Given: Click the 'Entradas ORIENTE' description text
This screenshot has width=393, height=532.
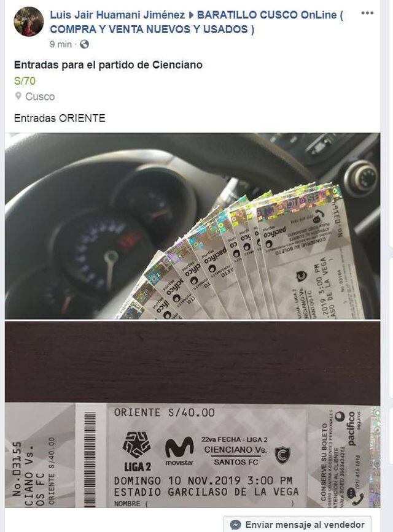Looking at the screenshot, I should 60,118.
